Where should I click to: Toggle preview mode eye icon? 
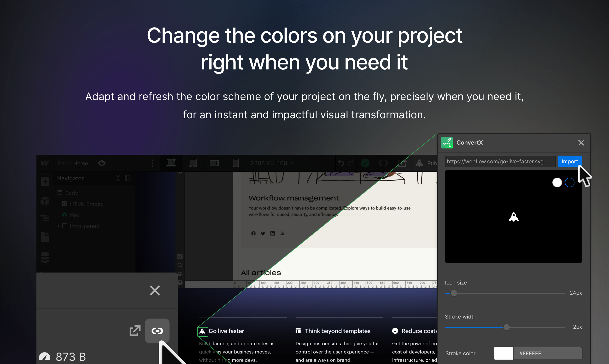pyautogui.click(x=102, y=163)
